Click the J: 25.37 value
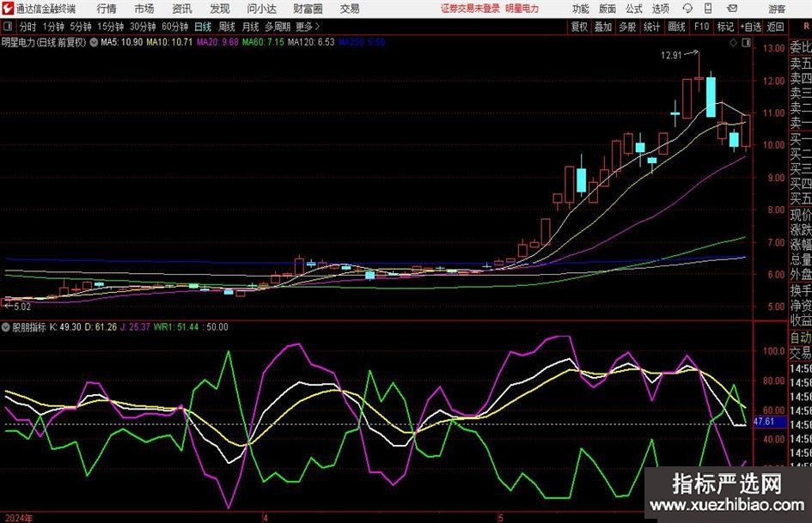812x523 pixels. tap(135, 326)
